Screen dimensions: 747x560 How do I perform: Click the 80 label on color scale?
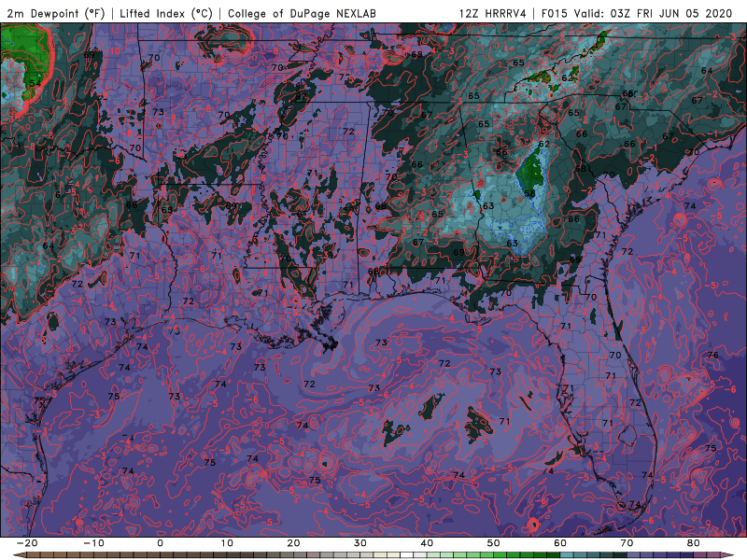pos(694,543)
